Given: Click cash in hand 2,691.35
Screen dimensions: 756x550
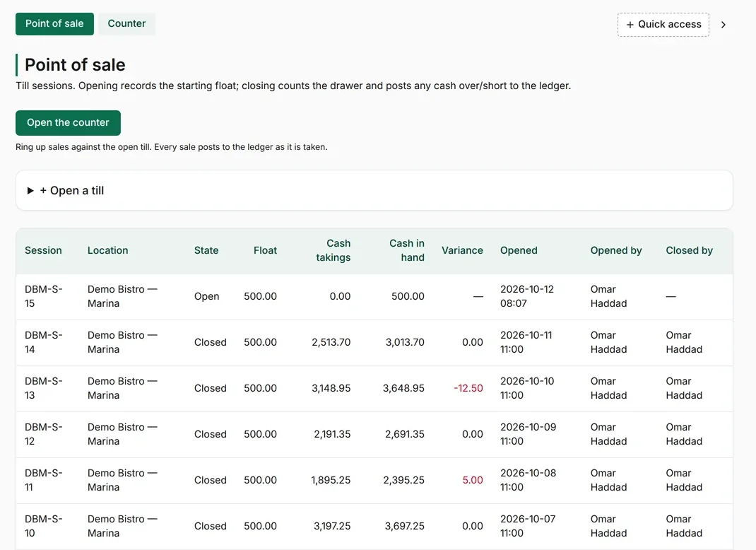Looking at the screenshot, I should (x=405, y=434).
